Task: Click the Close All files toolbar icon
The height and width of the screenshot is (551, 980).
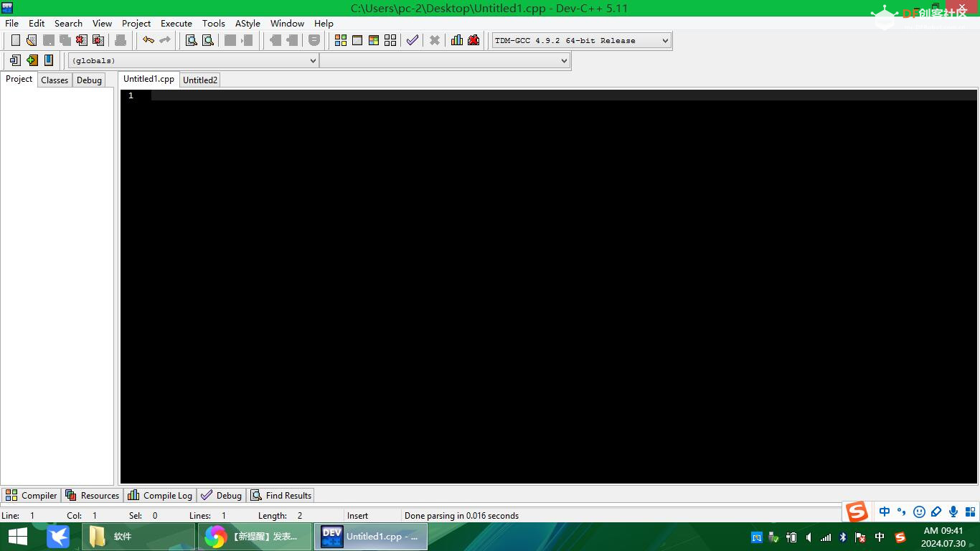Action: coord(98,40)
